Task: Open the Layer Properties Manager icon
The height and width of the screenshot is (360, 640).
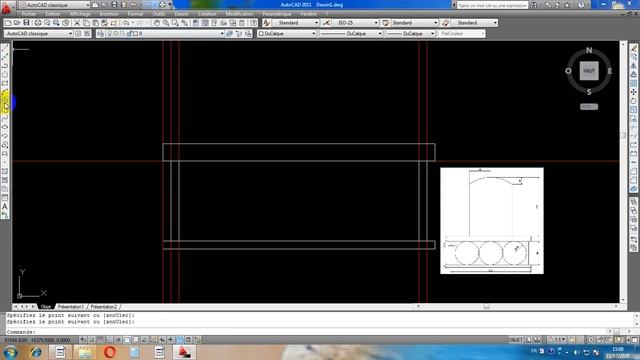Action: tap(100, 33)
